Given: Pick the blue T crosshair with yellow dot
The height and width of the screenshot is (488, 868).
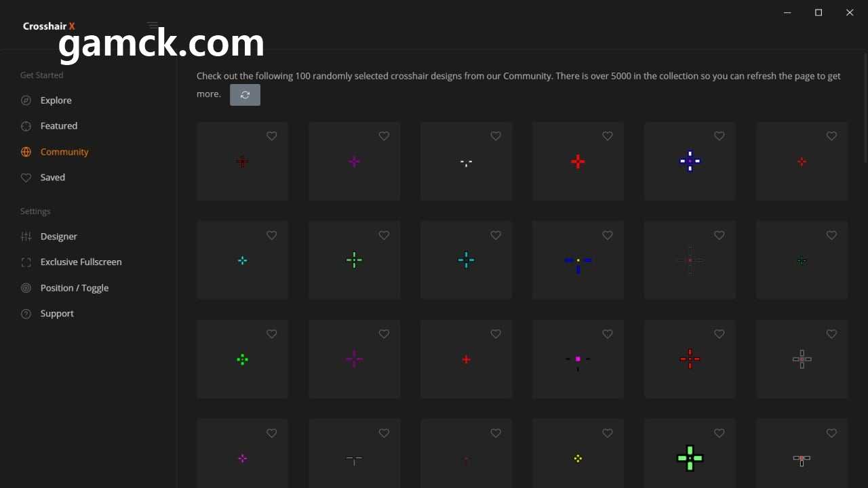Looking at the screenshot, I should point(578,260).
